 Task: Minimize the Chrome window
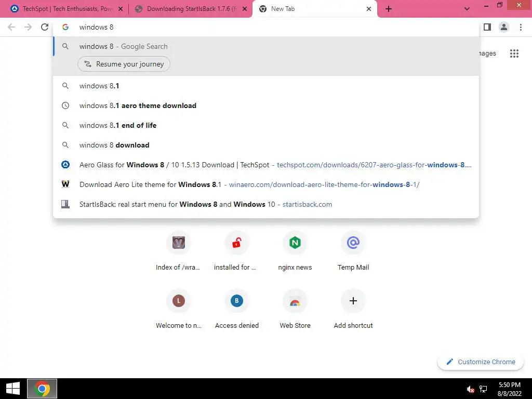pos(486,5)
